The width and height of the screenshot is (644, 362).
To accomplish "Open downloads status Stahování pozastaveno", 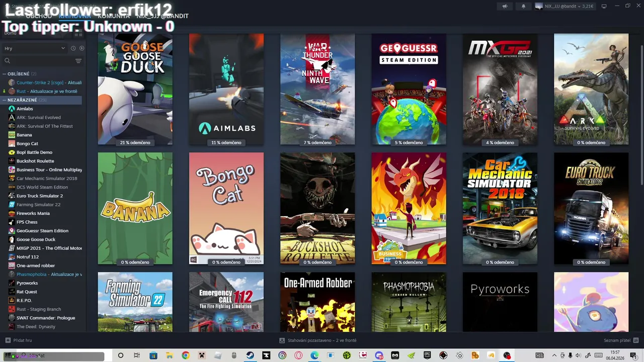I will 318,340.
